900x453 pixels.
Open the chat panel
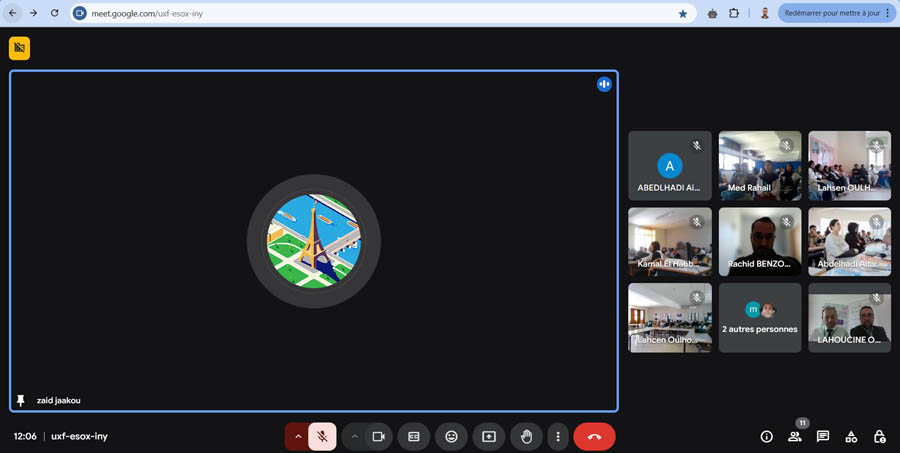(823, 437)
